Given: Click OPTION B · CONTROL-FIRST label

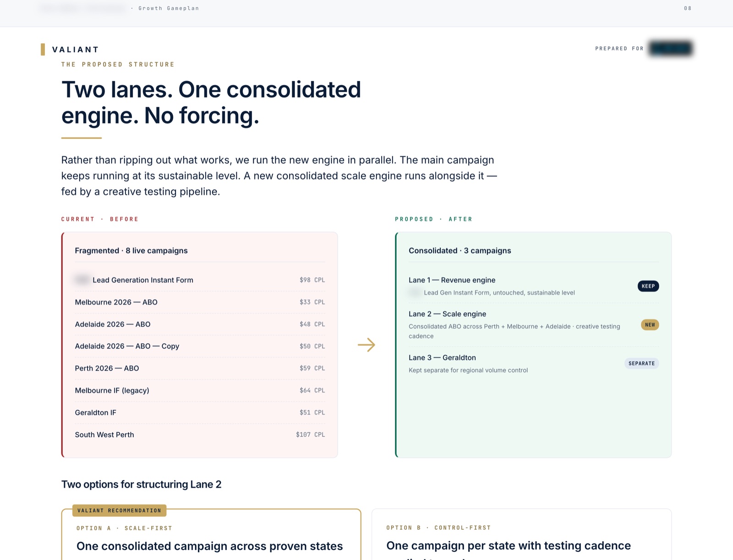Looking at the screenshot, I should (x=438, y=528).
